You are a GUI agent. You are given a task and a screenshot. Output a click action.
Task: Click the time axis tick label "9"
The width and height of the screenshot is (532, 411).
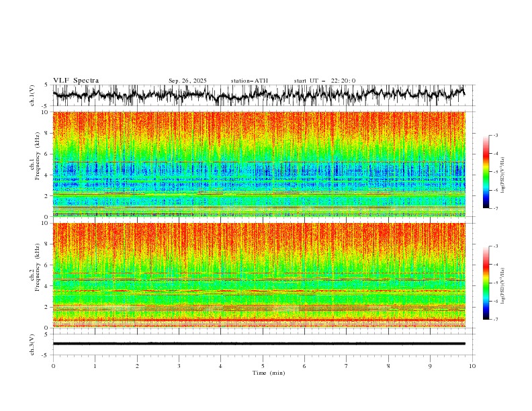pos(430,366)
